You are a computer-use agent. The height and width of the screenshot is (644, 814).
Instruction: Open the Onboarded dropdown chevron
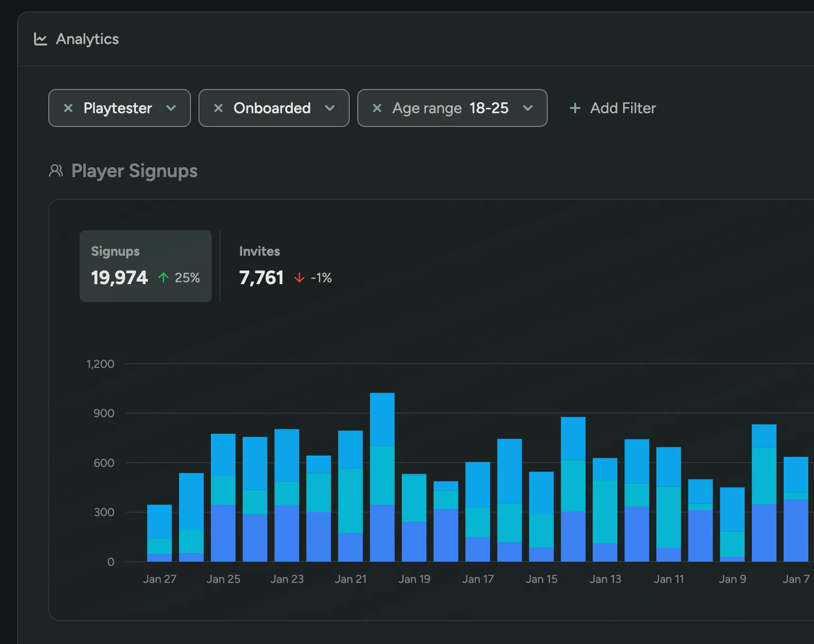click(x=330, y=108)
